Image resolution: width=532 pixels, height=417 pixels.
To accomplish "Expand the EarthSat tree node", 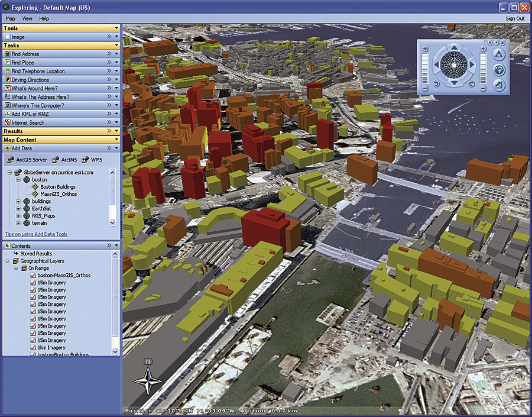I will point(18,209).
